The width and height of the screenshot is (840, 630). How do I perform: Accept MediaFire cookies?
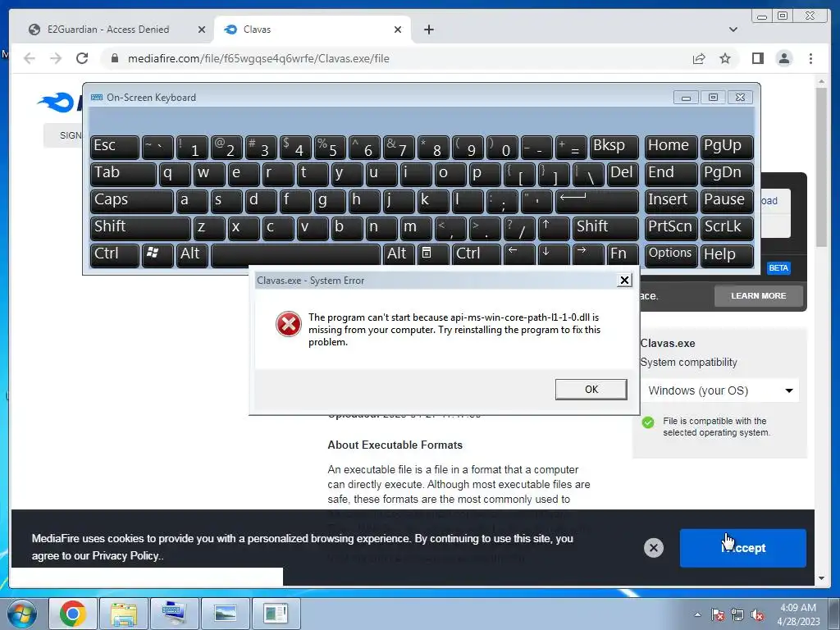(x=742, y=547)
